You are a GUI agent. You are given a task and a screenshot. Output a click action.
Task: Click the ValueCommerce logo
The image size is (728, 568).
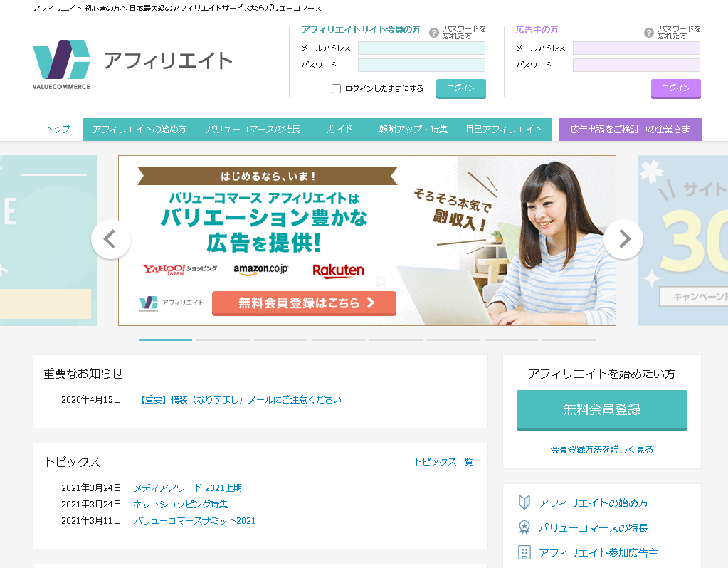pos(61,65)
